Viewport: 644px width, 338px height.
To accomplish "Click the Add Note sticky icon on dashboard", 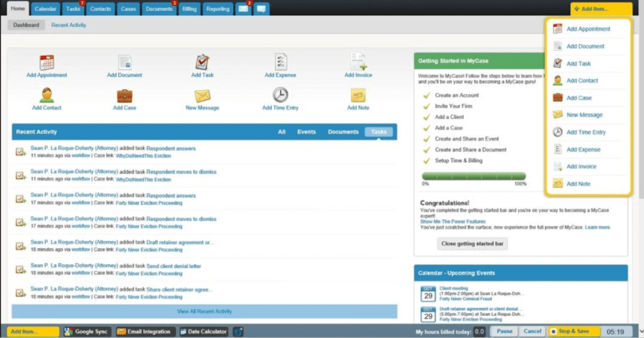I will 358,96.
